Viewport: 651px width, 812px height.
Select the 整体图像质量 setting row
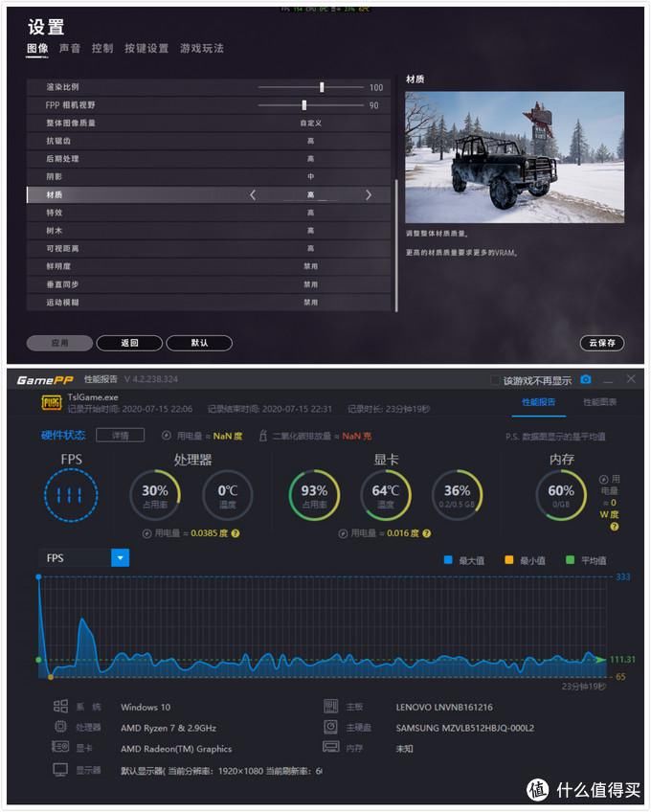coord(209,123)
